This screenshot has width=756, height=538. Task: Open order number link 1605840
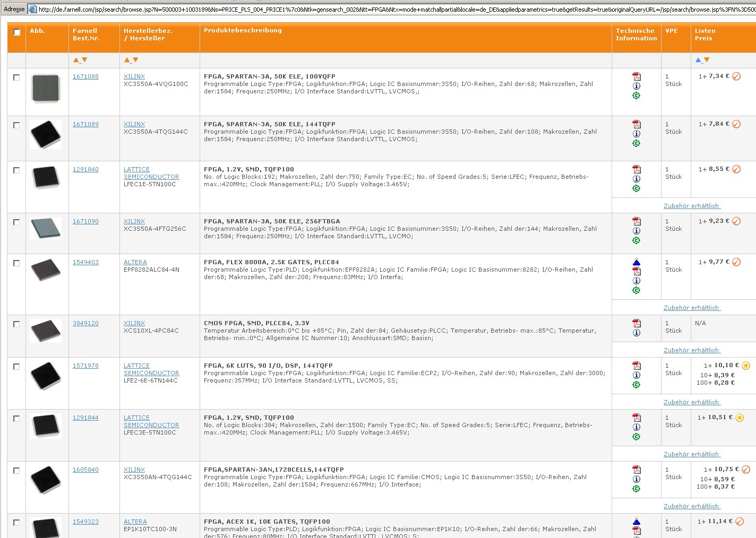pyautogui.click(x=85, y=470)
